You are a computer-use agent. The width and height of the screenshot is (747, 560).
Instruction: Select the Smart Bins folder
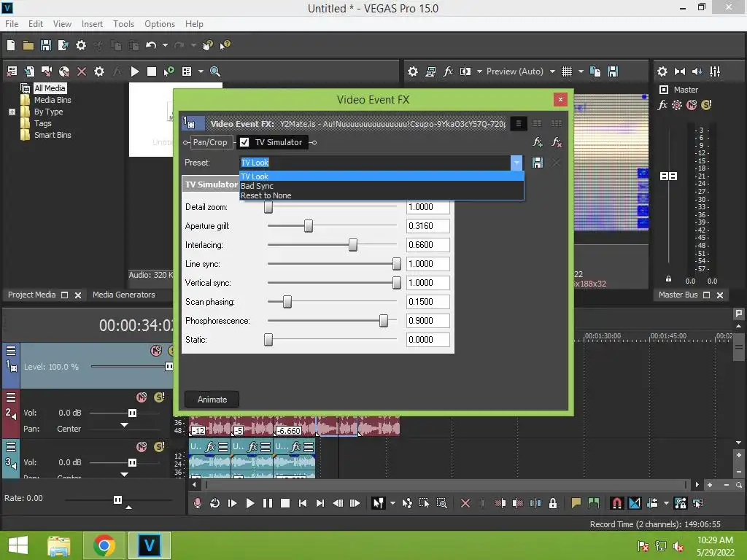coord(53,135)
